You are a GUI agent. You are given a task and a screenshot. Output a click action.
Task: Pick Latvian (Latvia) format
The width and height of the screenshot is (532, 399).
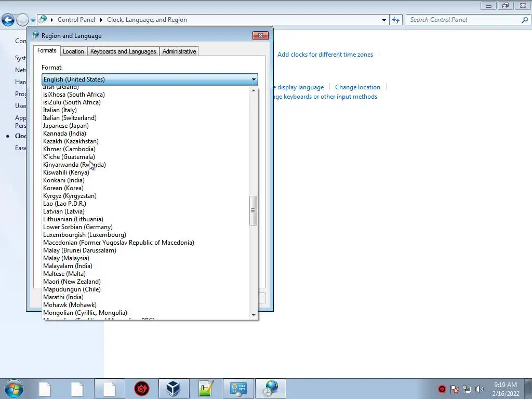point(146,211)
